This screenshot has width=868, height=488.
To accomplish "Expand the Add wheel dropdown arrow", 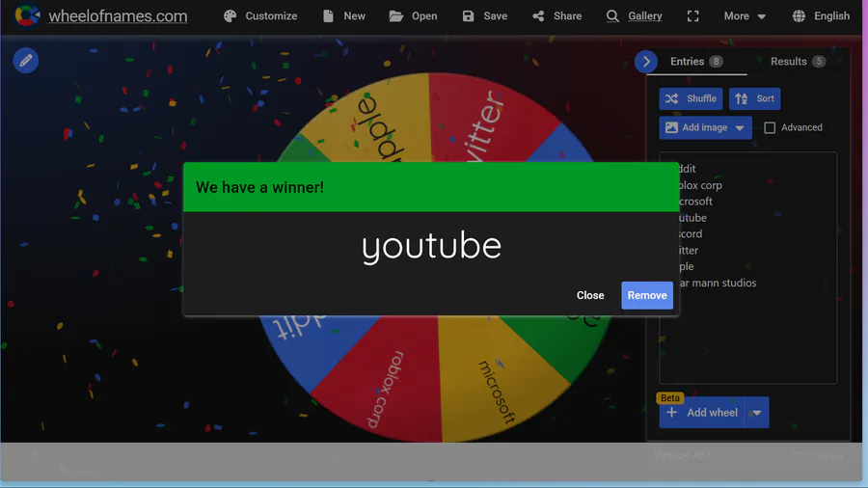I will 757,412.
